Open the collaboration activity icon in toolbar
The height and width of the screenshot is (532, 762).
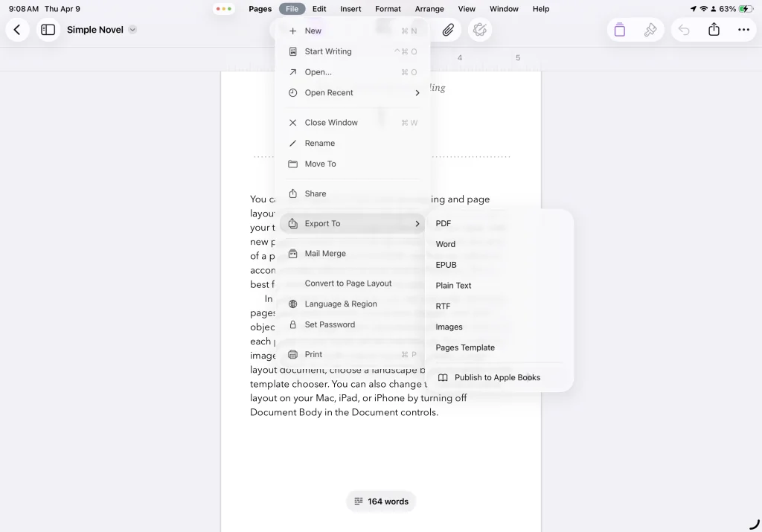pos(480,30)
